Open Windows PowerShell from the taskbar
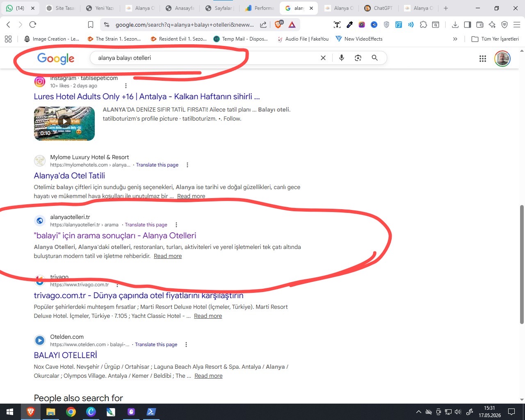The height and width of the screenshot is (420, 525). tap(151, 412)
